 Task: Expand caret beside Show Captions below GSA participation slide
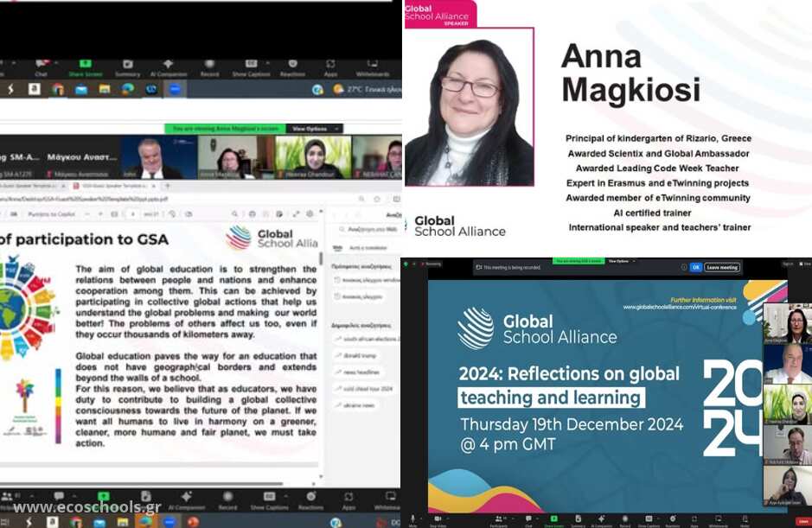click(285, 495)
